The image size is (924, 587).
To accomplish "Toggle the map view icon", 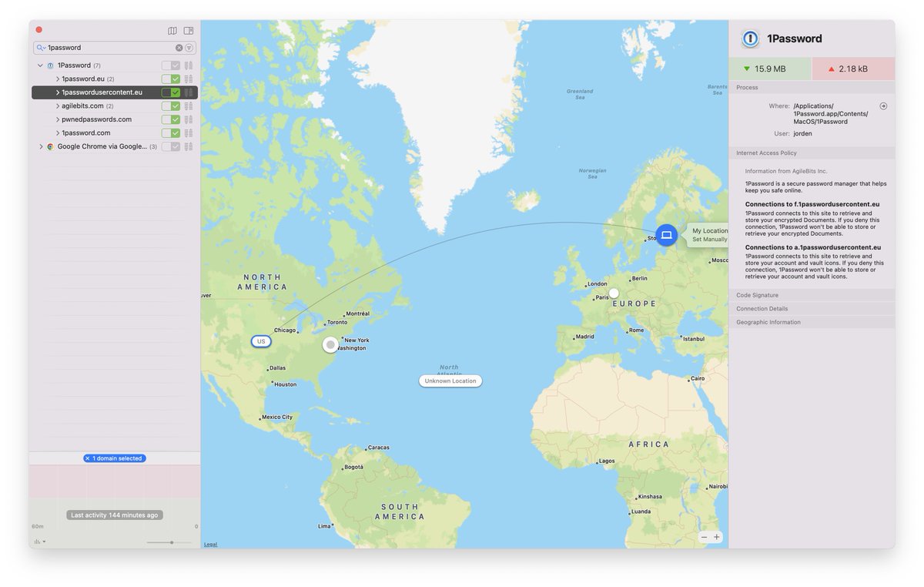I will (x=172, y=31).
